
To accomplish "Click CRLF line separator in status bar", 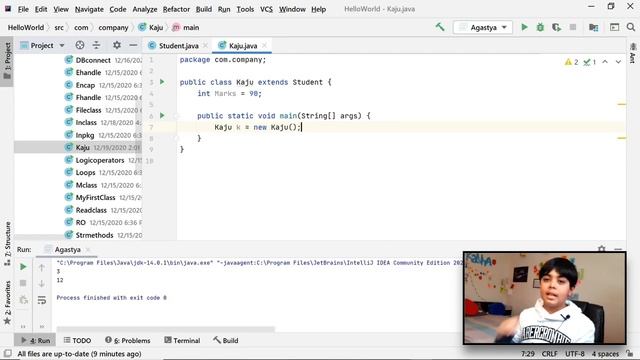I will 549,354.
